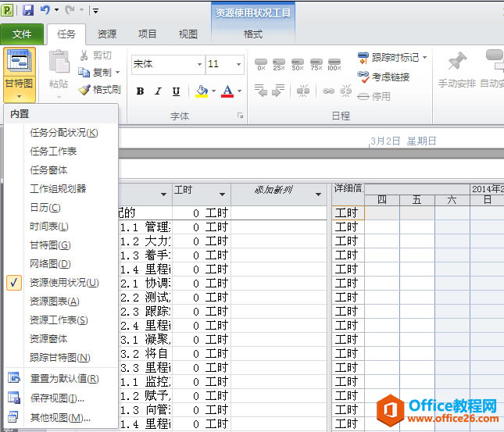Click 重置为默认值 in the menu
Screen dimensions: 504x432
64,379
